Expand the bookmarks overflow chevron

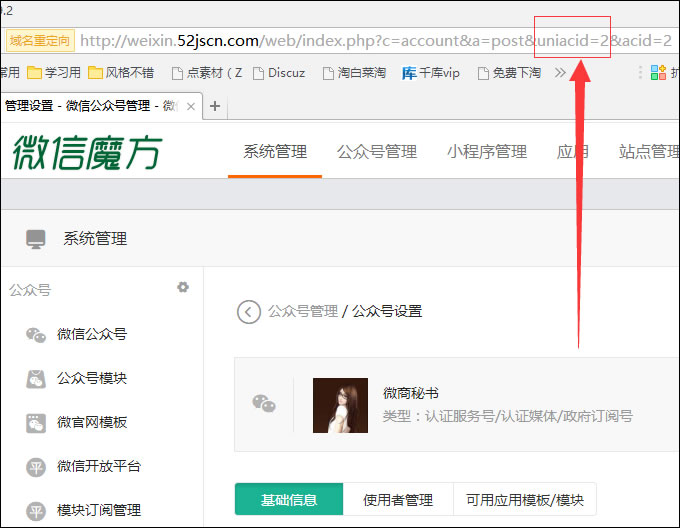tap(559, 72)
